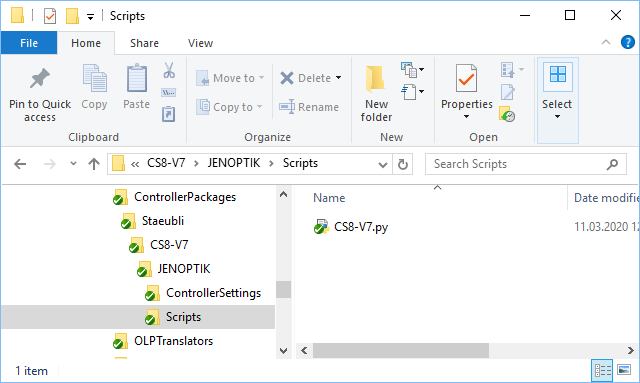Viewport: 640px width, 383px height.
Task: Click tree scrollbar down arrow
Action: pyautogui.click(x=283, y=351)
